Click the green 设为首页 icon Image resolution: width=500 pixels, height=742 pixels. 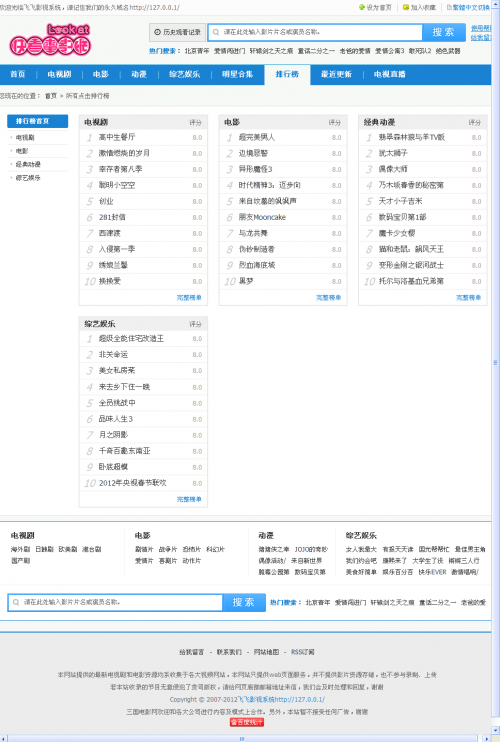pos(362,7)
